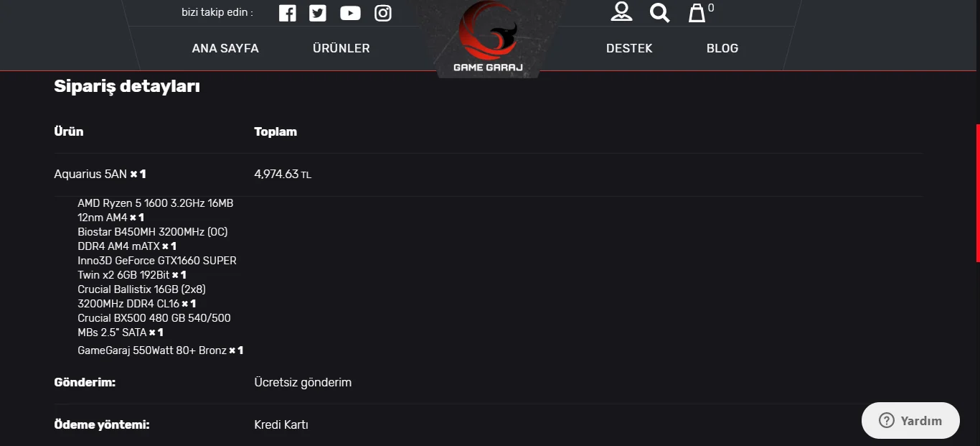Open the Facebook page icon
Image resolution: width=980 pixels, height=446 pixels.
pos(287,13)
